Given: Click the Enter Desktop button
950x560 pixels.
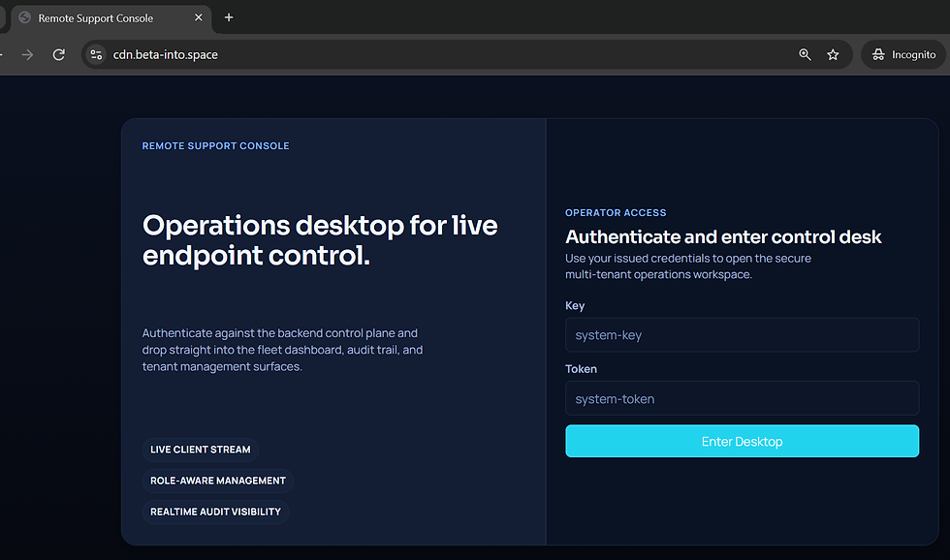Looking at the screenshot, I should pyautogui.click(x=742, y=442).
